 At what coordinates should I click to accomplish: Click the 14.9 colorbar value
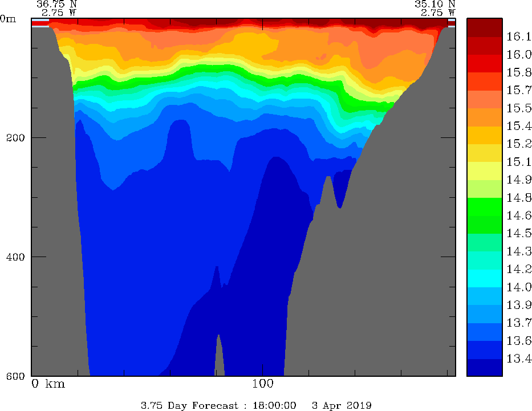pos(519,180)
